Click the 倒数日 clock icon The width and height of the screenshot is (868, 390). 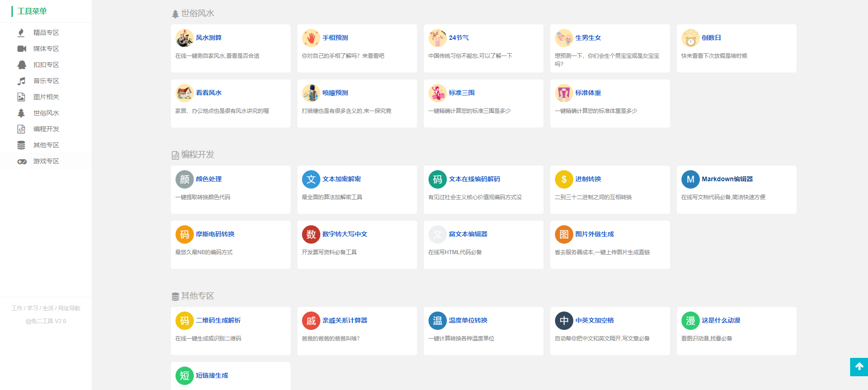(691, 38)
